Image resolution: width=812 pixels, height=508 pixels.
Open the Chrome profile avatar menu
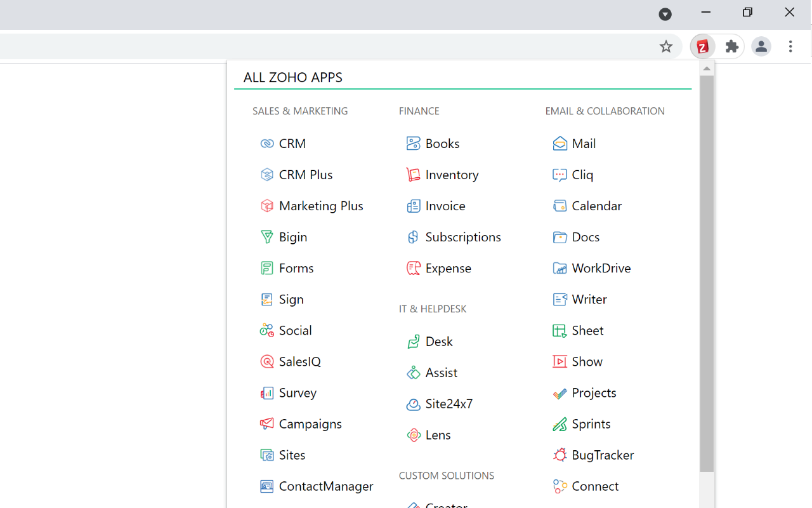tap(761, 46)
